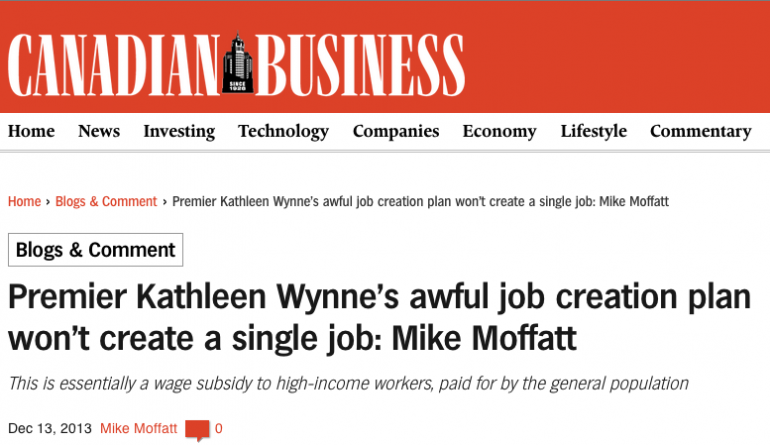Click the Blogs & Comment category button
The height and width of the screenshot is (445, 770).
pos(96,250)
